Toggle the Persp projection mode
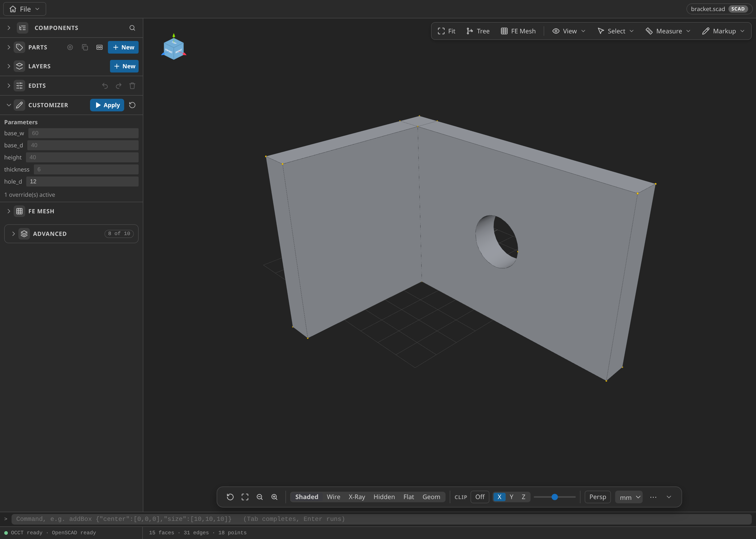The height and width of the screenshot is (539, 756). 597,497
